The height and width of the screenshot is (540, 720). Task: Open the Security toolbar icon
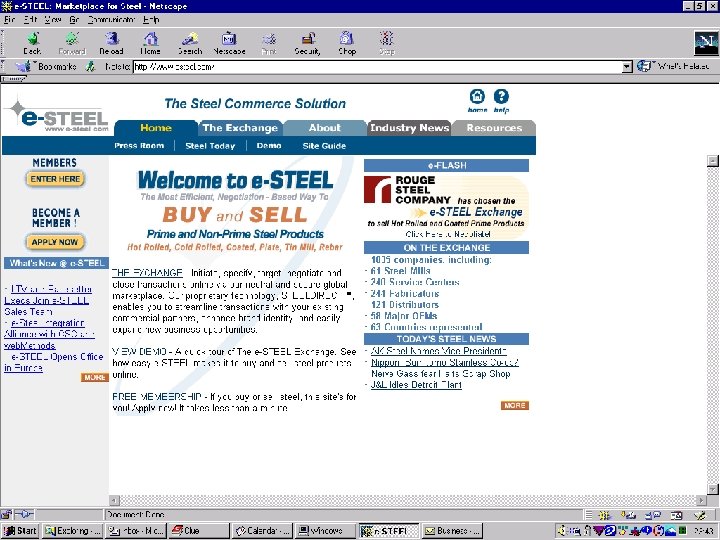[x=308, y=43]
